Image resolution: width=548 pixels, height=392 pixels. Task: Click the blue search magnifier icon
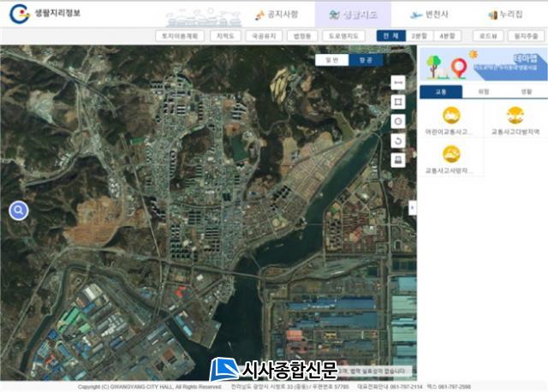pos(19,211)
